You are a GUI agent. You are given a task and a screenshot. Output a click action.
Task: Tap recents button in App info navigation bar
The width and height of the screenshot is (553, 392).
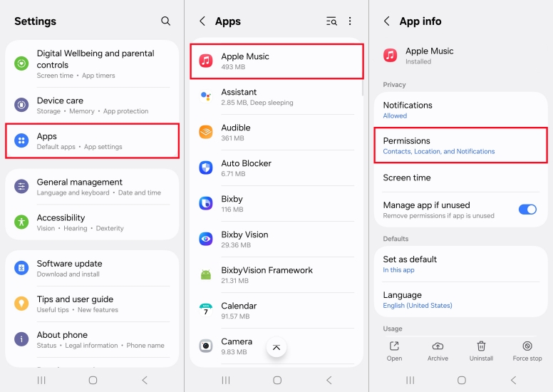point(410,380)
